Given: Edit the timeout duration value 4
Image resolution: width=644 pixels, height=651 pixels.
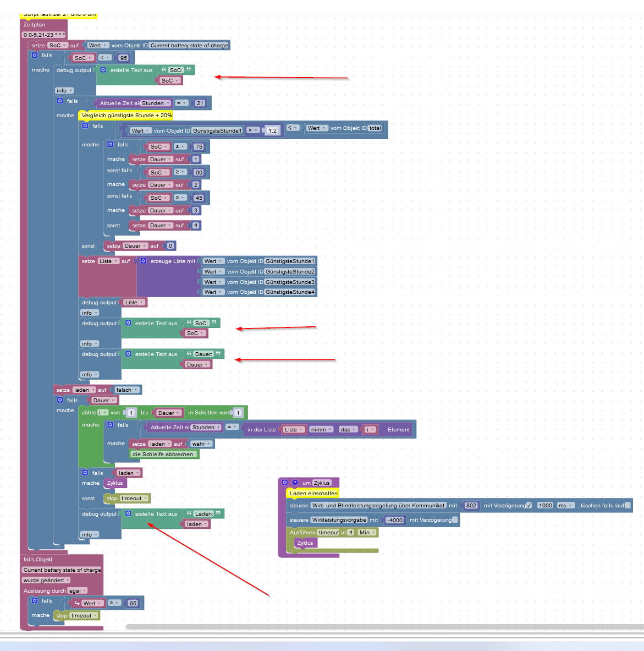Looking at the screenshot, I should (351, 533).
